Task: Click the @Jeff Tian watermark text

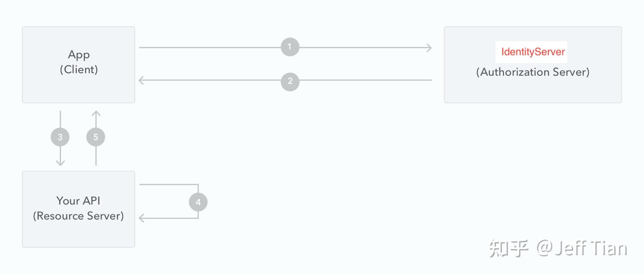Action: 582,249
